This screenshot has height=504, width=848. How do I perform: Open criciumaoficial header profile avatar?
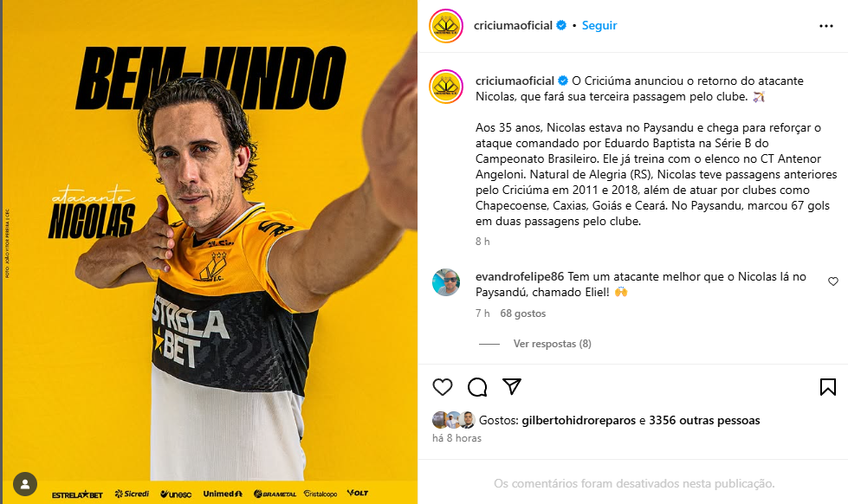click(446, 26)
